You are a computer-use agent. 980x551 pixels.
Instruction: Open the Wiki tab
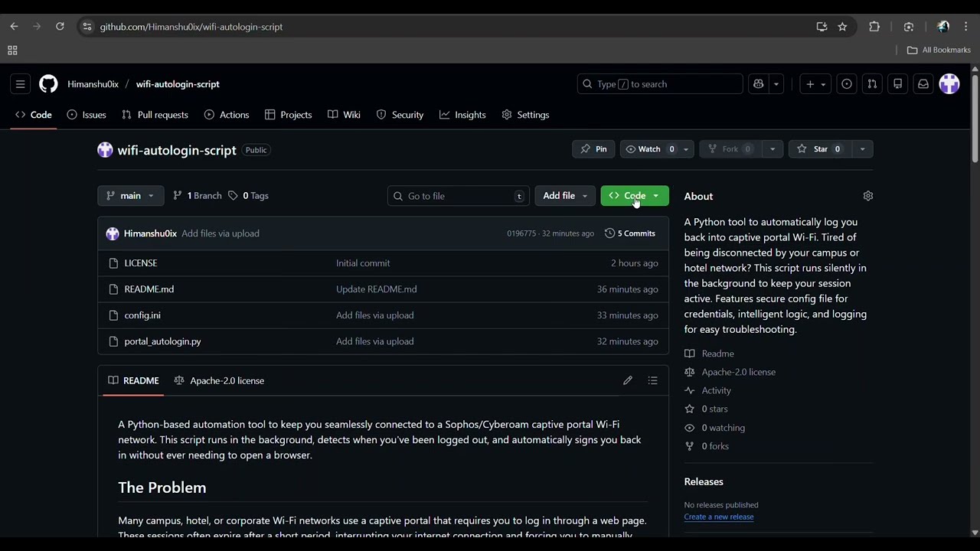(x=344, y=115)
